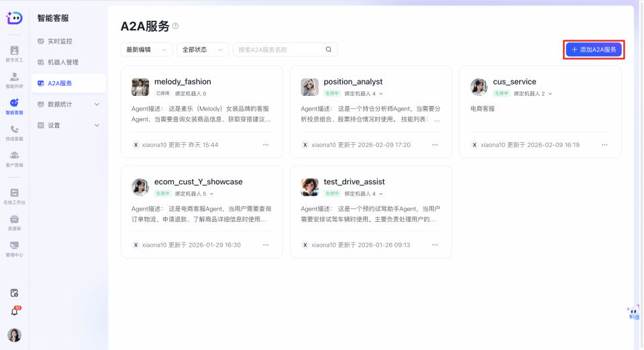This screenshot has height=350, width=644.
Task: Open 客户营销 in the left rail
Action: pos(14,158)
